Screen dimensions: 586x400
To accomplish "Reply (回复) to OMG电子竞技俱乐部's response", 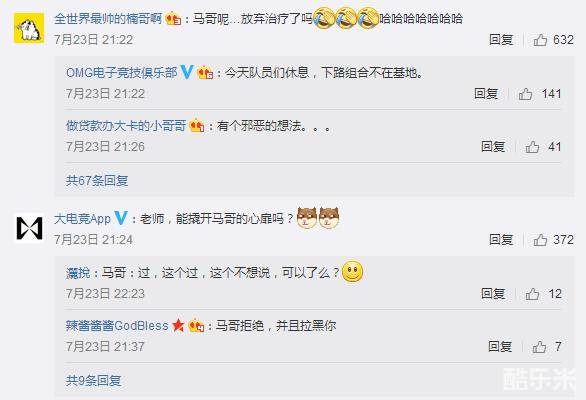I will (486, 93).
